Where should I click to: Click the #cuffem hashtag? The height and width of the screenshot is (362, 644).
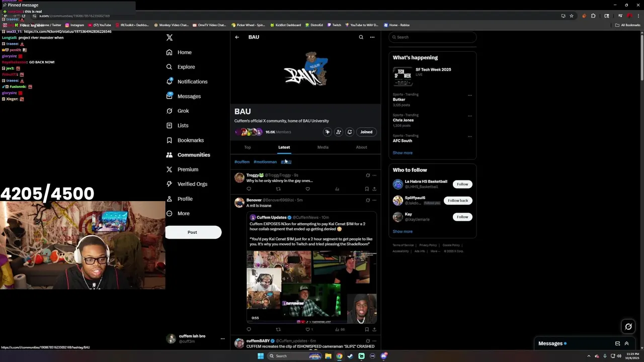(242, 162)
